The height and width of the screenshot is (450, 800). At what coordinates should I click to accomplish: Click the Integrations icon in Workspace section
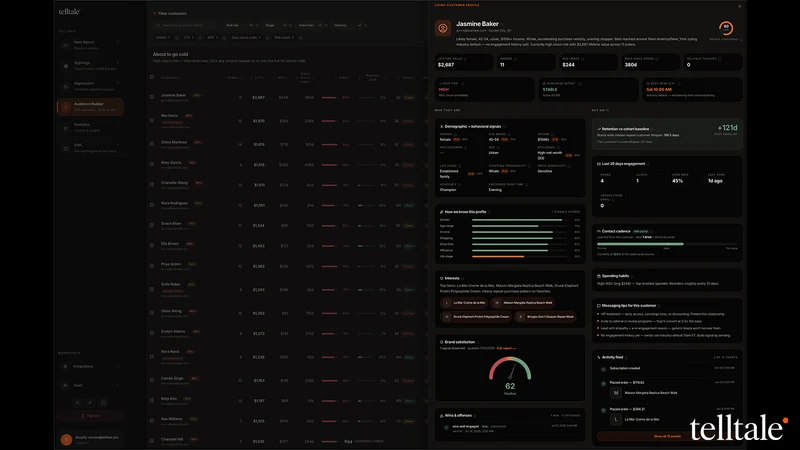[x=65, y=366]
